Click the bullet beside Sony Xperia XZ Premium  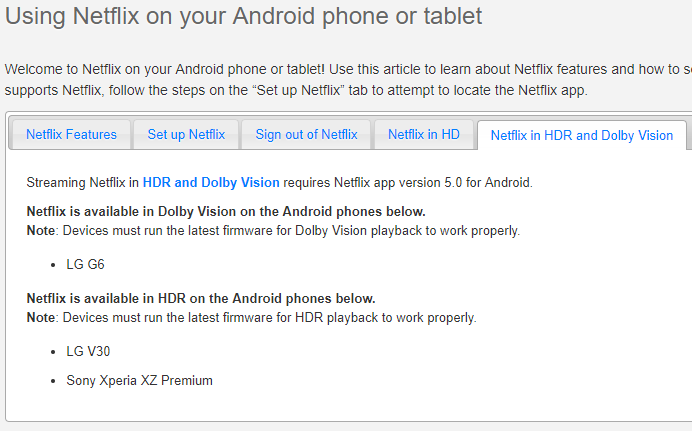click(x=54, y=381)
